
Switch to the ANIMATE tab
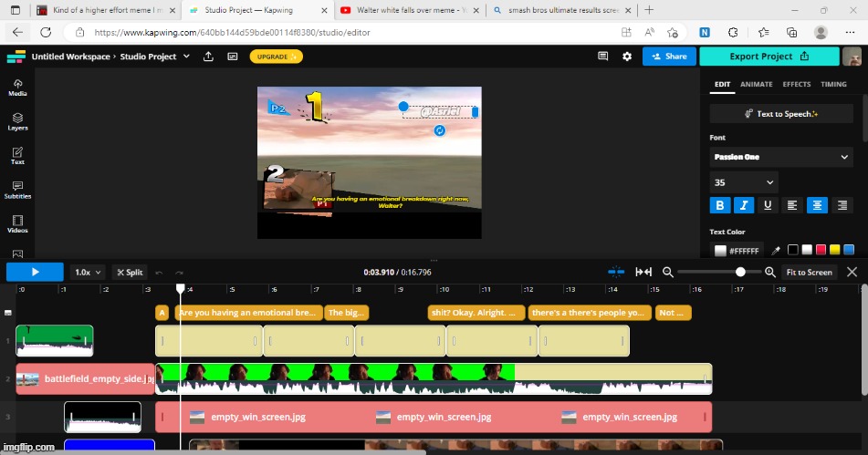756,84
